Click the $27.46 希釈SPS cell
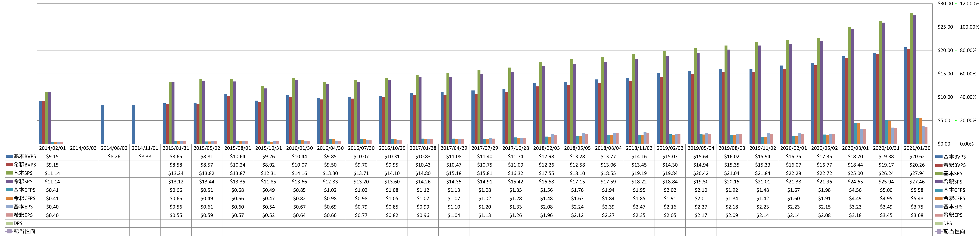 pos(917,182)
